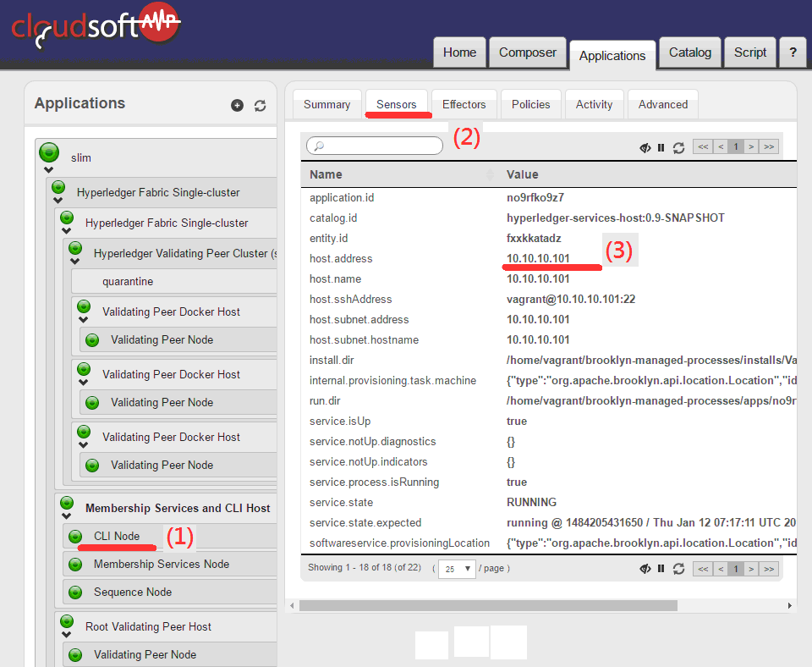Screen dimensions: 812x667
Task: Click status icon of Sequence Node
Action: pyautogui.click(x=75, y=593)
